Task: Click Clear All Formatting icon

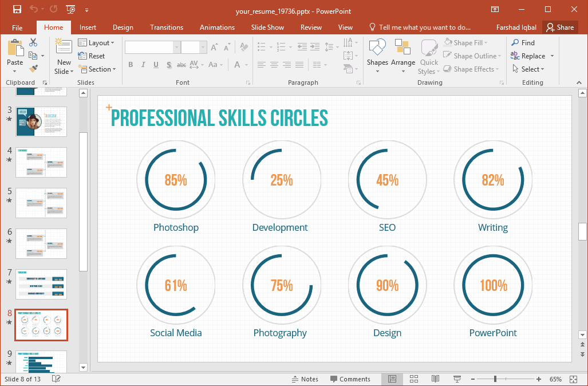Action: tap(244, 47)
